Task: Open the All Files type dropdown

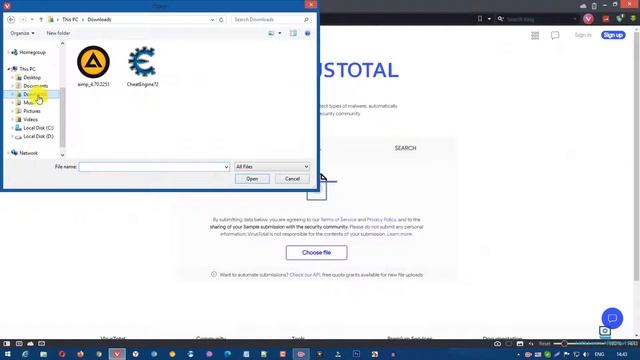Action: click(x=272, y=167)
